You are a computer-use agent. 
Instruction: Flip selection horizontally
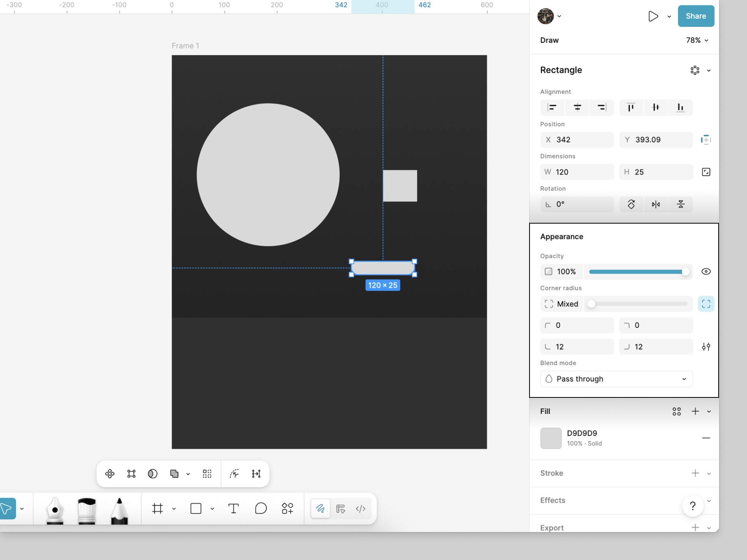click(656, 205)
